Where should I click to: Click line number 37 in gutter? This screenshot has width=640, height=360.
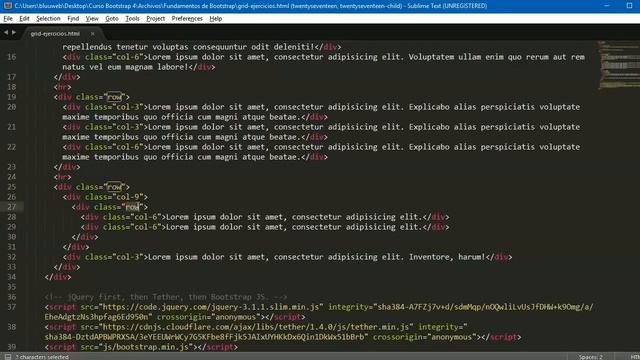(11, 307)
